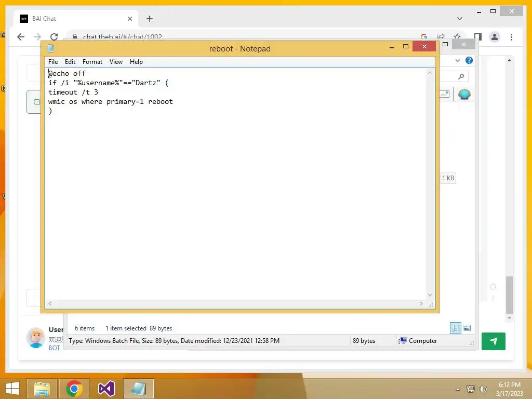
Task: Close the BAI Chat tab
Action: coord(129,19)
